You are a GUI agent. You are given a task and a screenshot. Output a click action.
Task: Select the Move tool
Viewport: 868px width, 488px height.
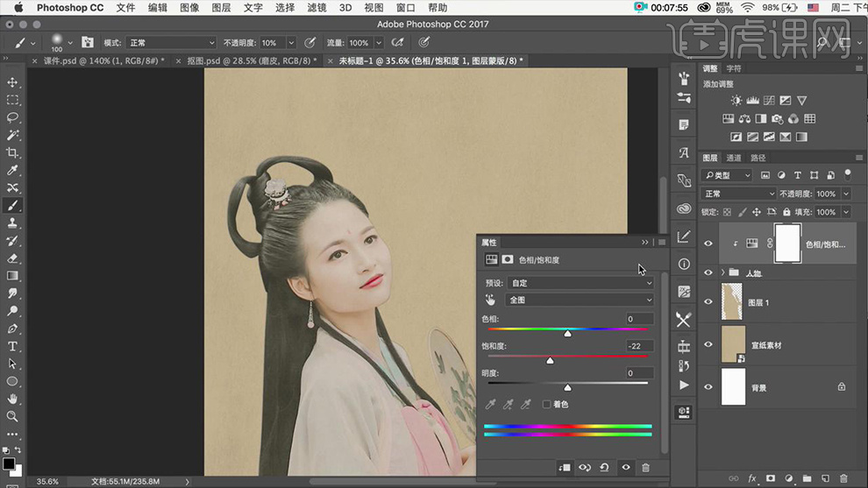pyautogui.click(x=12, y=82)
